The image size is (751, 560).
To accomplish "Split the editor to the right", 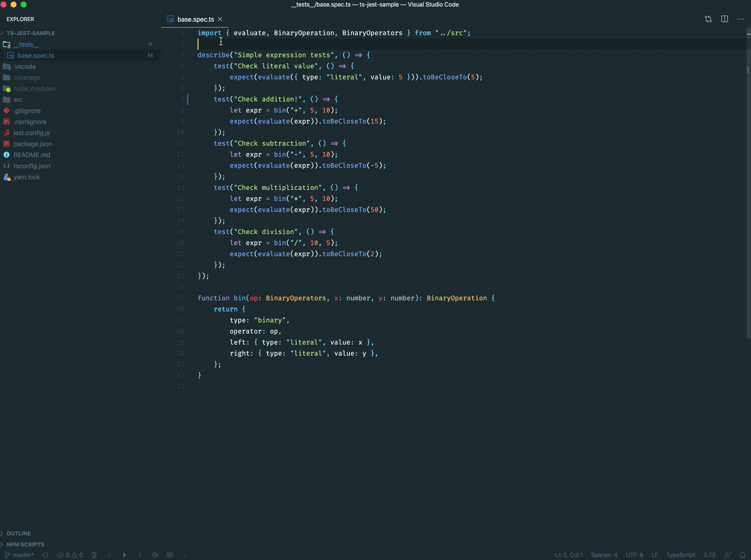I will [x=725, y=19].
